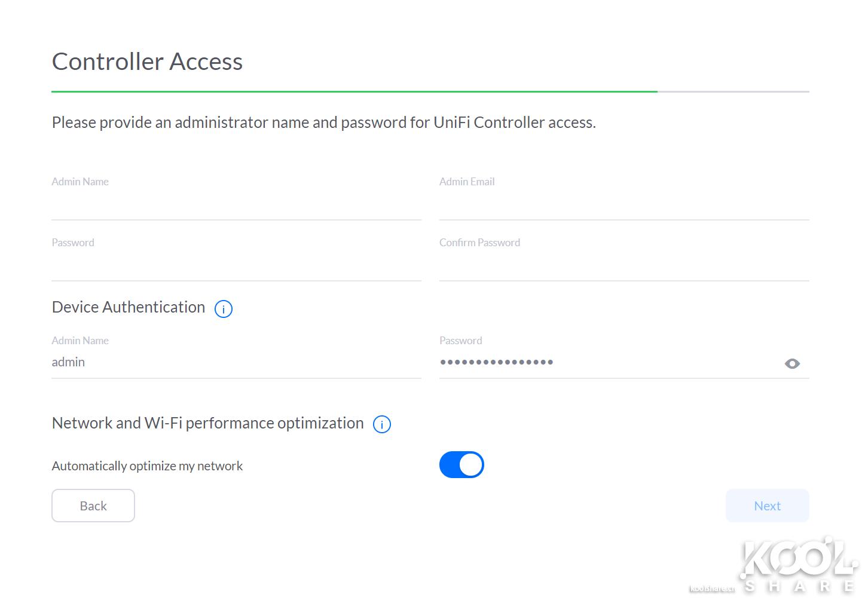Reveal the Device Authentication password
The height and width of the screenshot is (600, 868).
point(792,363)
